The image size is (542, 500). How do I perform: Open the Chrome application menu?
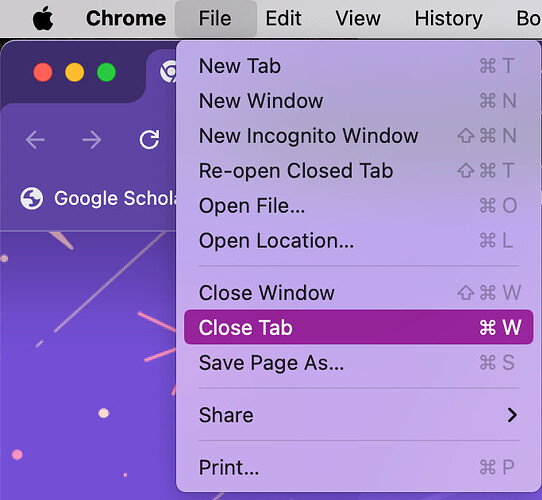coord(126,18)
